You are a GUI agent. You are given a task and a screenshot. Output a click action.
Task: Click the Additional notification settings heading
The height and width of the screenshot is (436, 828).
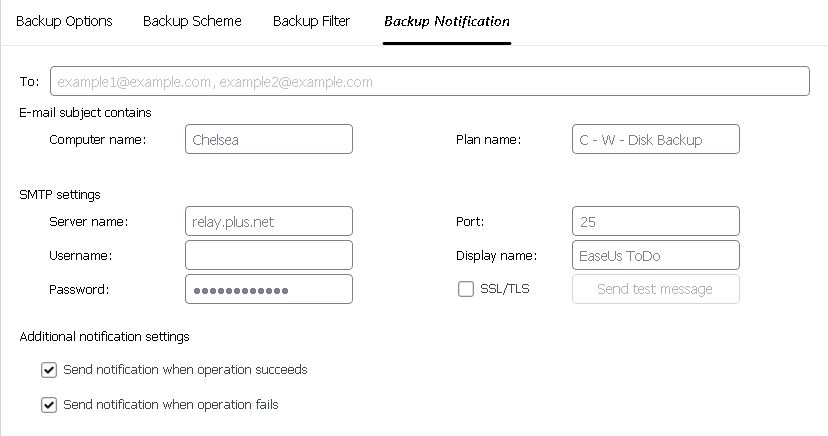coord(104,337)
